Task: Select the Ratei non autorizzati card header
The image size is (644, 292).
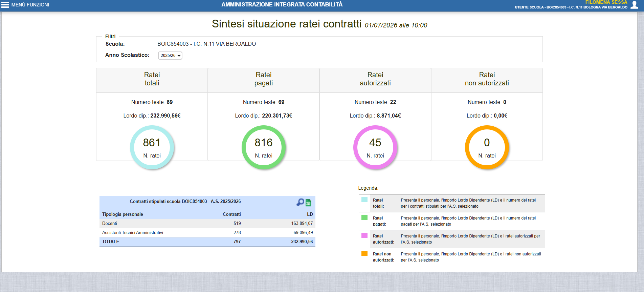Action: click(x=487, y=80)
